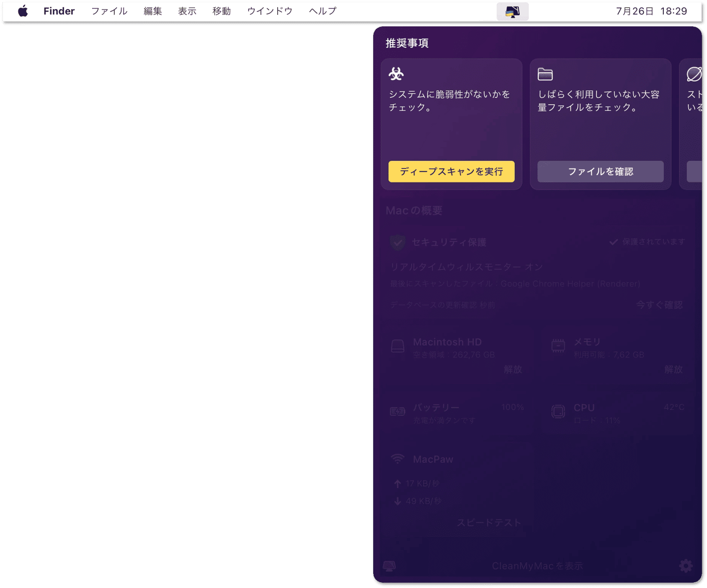
Task: Click the 推奨事項 heading
Action: coord(407,43)
